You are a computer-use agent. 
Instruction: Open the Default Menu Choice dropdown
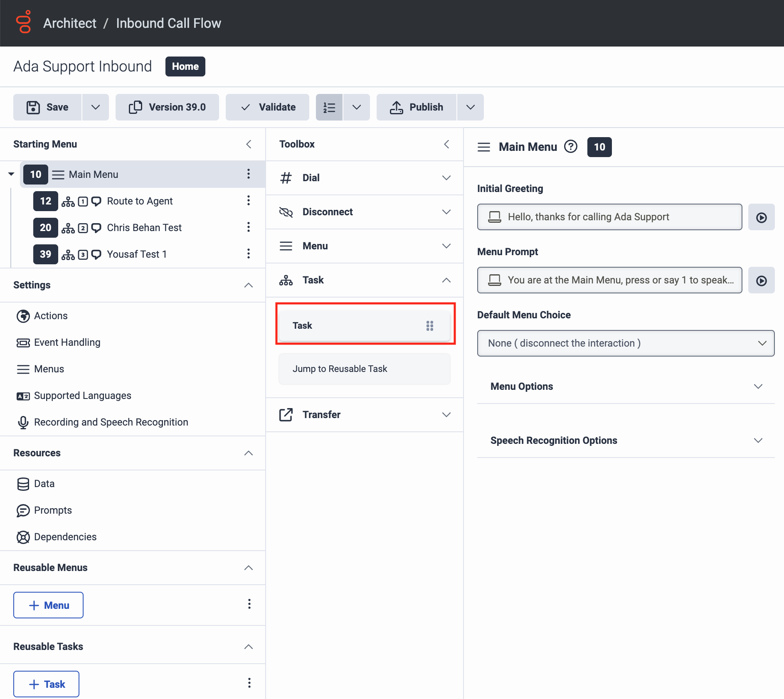(626, 343)
